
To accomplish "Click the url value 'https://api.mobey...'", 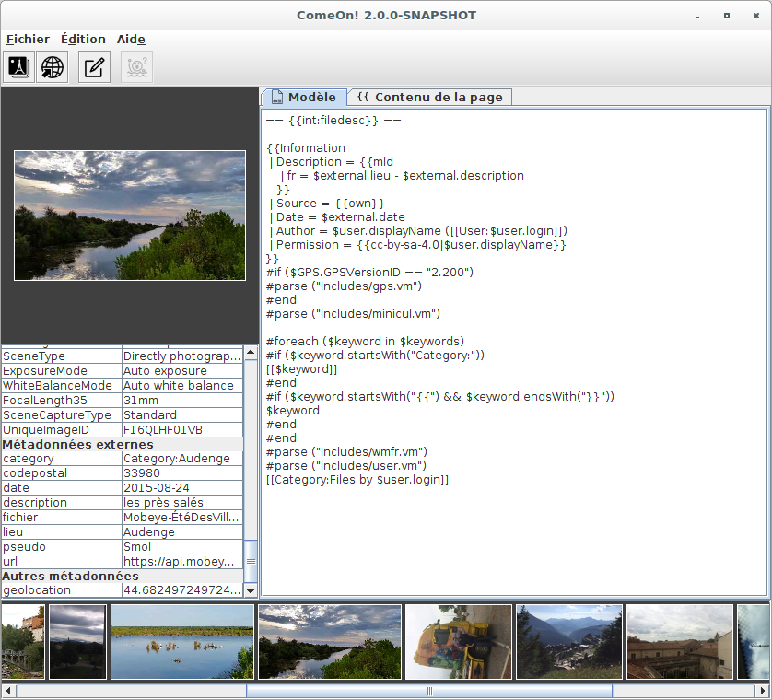I will 182,562.
